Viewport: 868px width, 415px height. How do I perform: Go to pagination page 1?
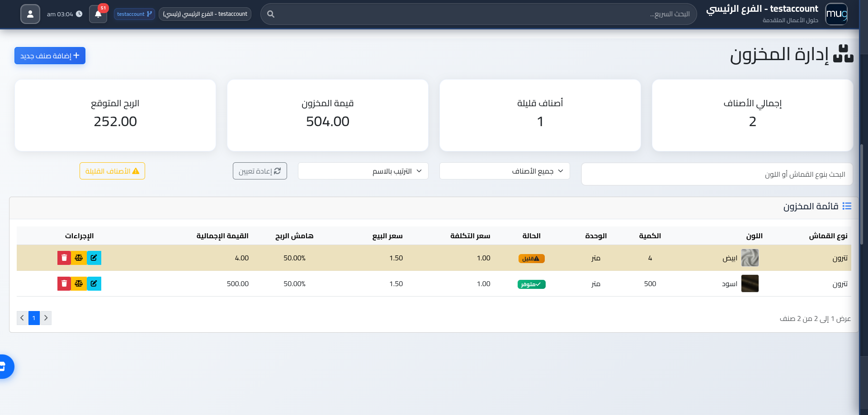click(34, 318)
